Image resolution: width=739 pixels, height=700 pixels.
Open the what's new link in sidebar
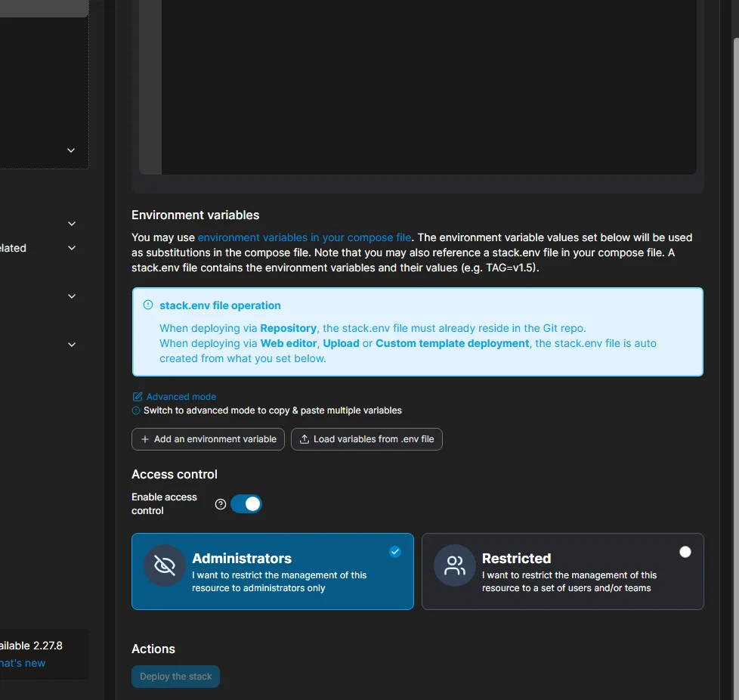[x=23, y=663]
